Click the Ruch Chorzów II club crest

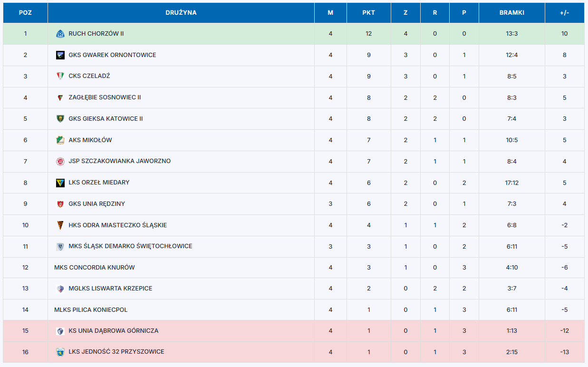60,34
